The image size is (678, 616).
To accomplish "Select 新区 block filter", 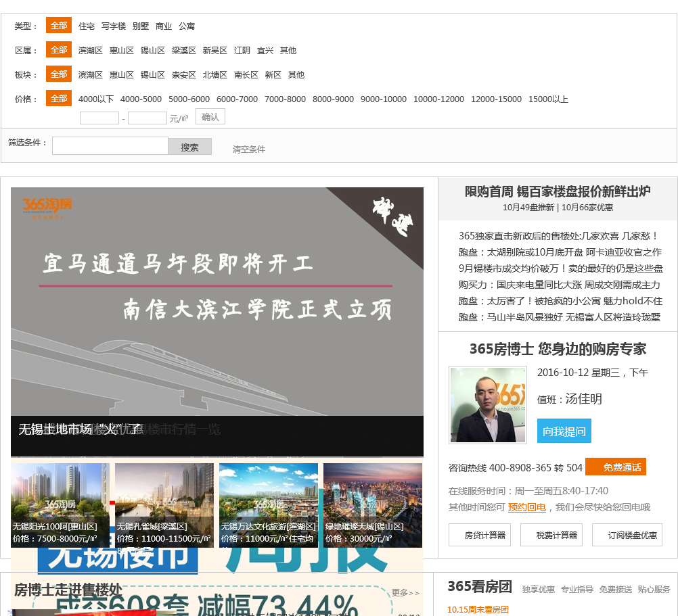I will point(273,75).
